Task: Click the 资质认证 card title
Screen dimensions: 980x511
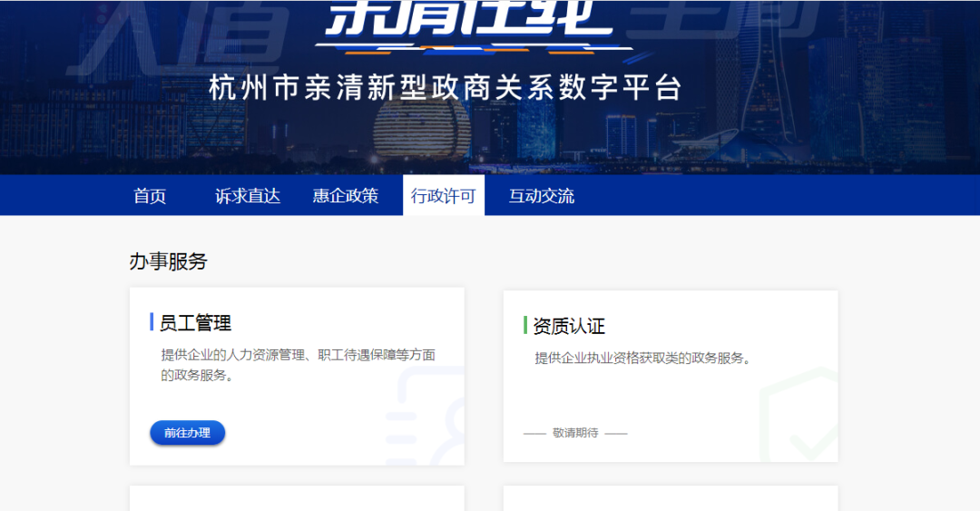Action: 569,326
